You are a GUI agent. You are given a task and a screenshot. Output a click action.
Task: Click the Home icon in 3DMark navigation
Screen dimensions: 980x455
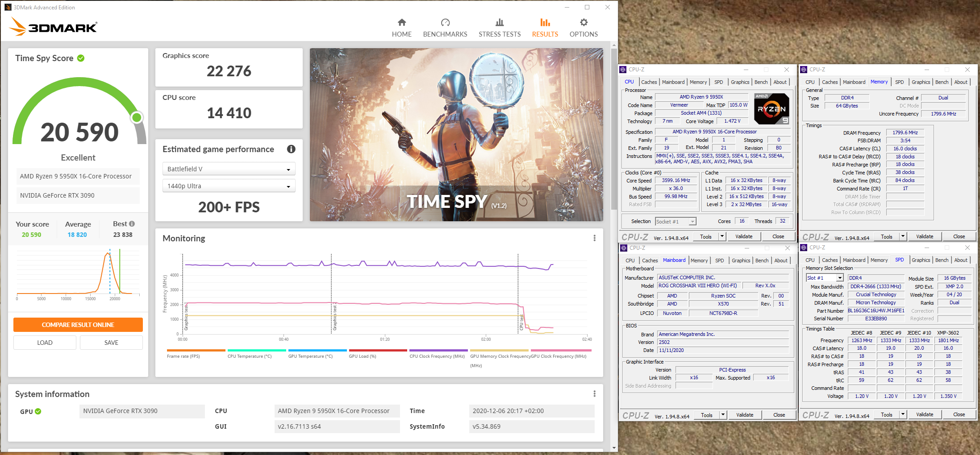coord(401,23)
